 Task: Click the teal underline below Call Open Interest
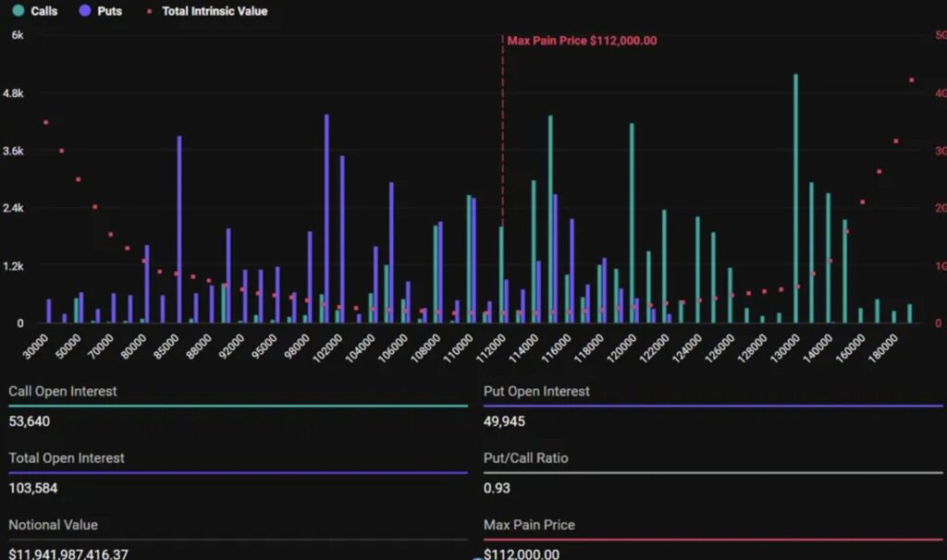coord(237,405)
